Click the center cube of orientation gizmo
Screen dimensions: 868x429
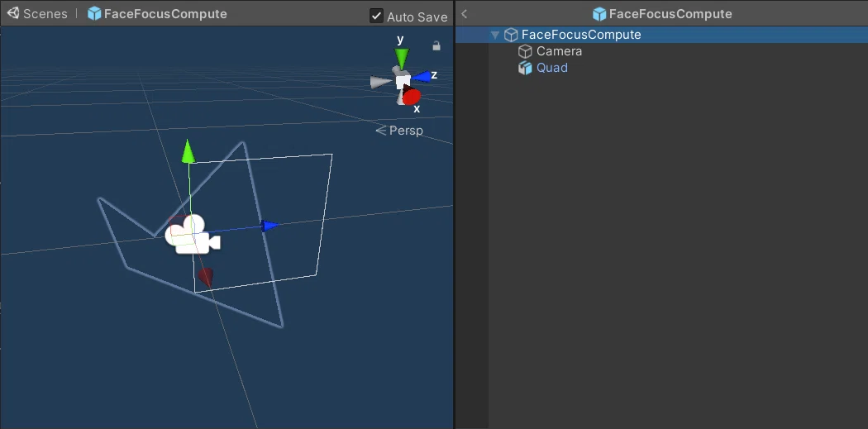(x=403, y=81)
